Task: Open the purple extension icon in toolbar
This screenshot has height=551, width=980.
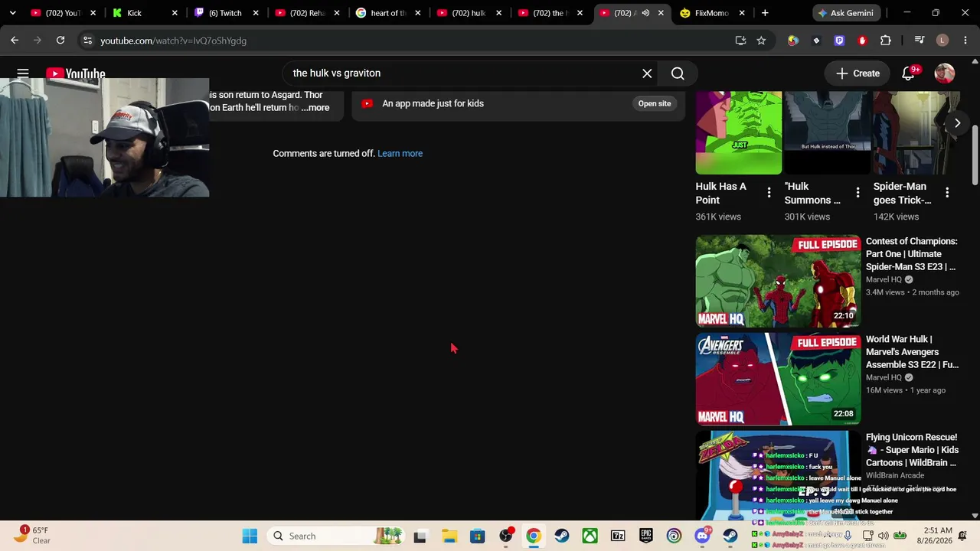Action: coord(839,41)
